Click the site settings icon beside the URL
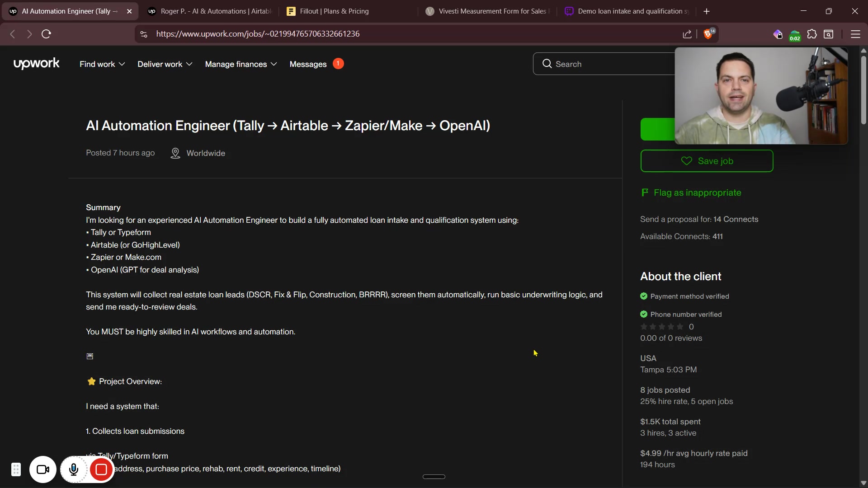The width and height of the screenshot is (868, 488). (x=144, y=34)
